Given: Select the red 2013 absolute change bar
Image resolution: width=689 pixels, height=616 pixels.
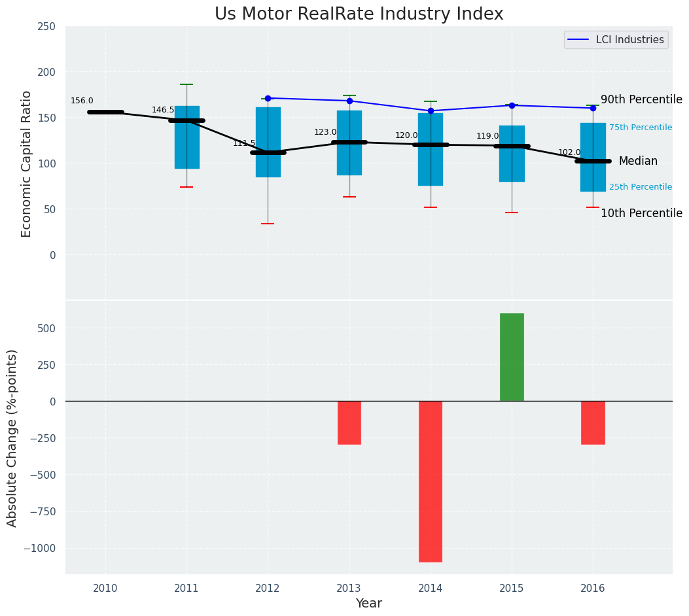Looking at the screenshot, I should coord(349,422).
